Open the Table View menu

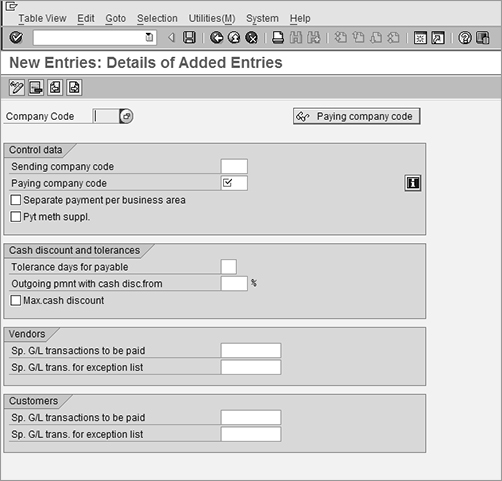point(42,18)
